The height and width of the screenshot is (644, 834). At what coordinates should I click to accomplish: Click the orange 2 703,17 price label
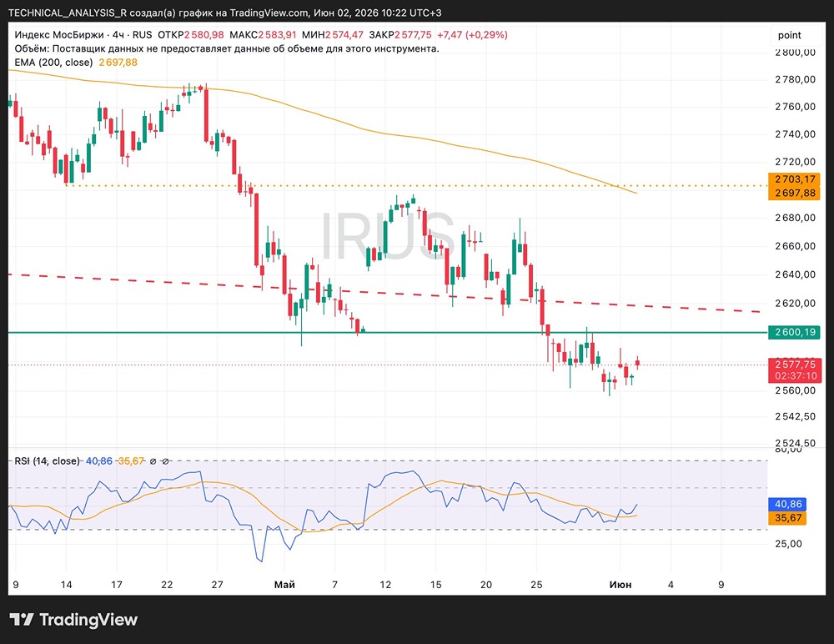point(795,179)
